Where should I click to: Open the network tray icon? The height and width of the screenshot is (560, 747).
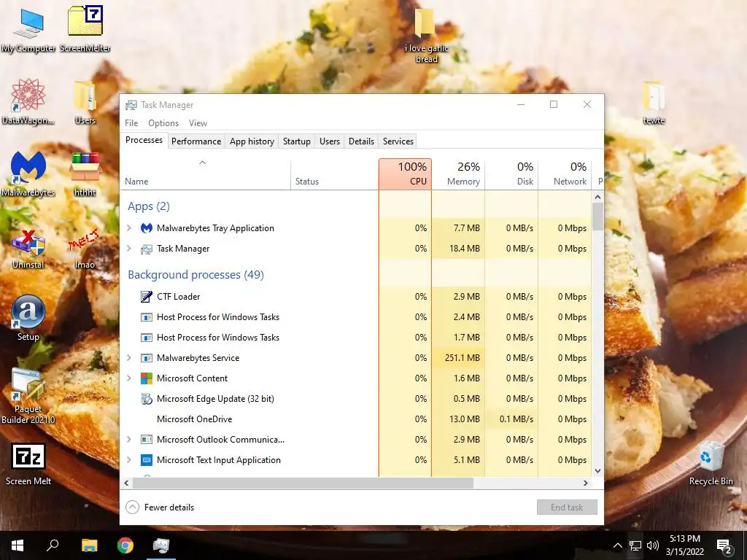tap(635, 545)
